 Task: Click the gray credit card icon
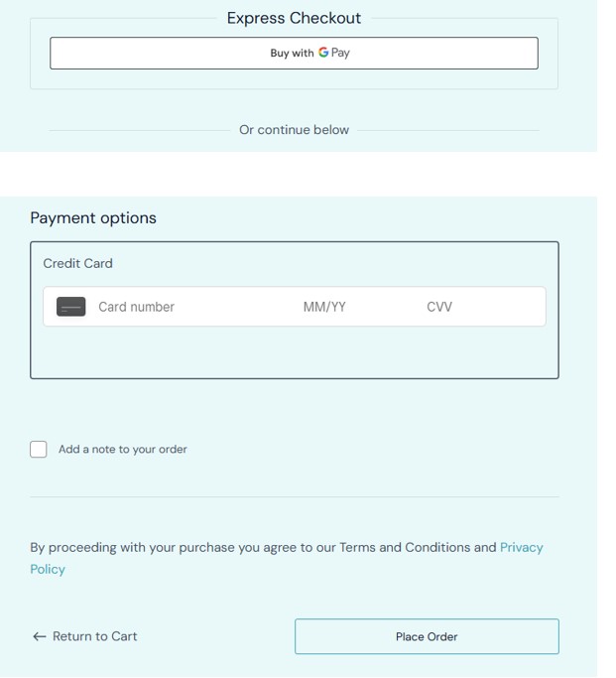[70, 307]
